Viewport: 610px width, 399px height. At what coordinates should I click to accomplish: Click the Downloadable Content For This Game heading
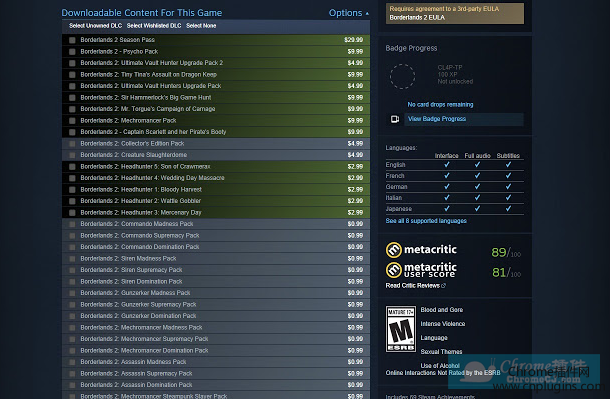point(142,13)
